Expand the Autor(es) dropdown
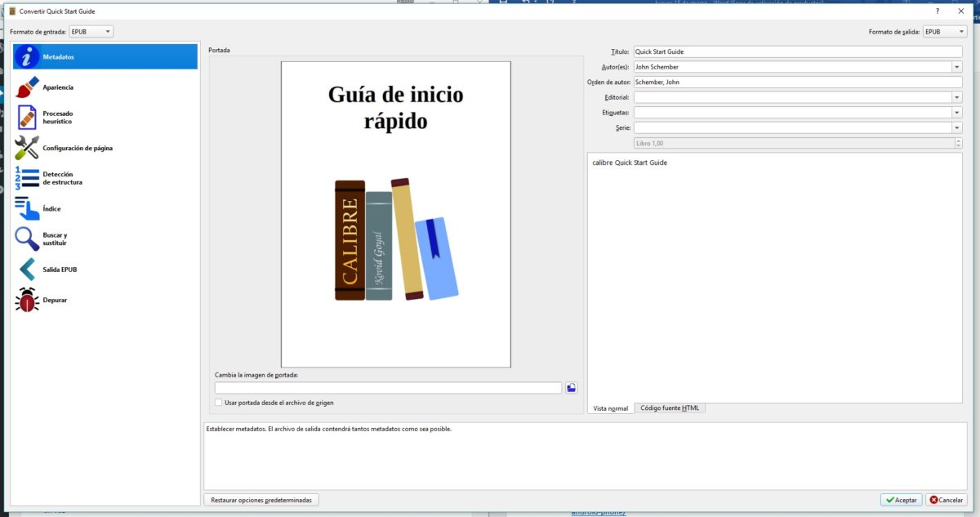This screenshot has height=517, width=980. [956, 66]
